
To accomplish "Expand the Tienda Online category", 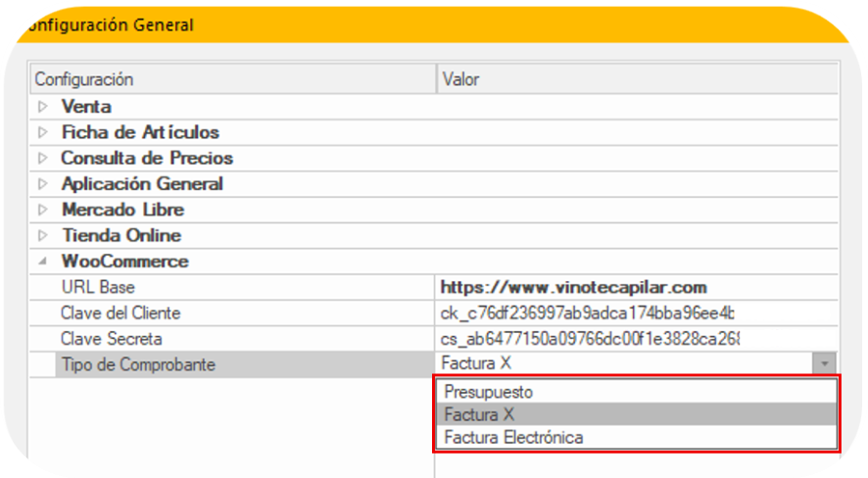I will (x=43, y=235).
